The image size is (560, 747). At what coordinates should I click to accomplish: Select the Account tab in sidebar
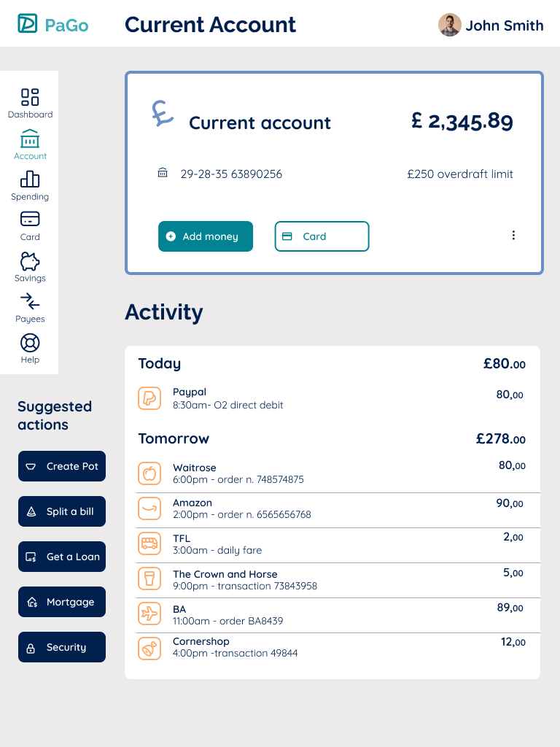click(30, 144)
